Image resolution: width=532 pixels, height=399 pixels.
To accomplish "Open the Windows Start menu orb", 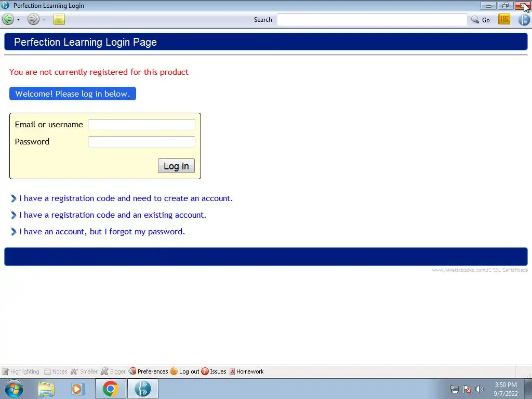I will [x=14, y=389].
